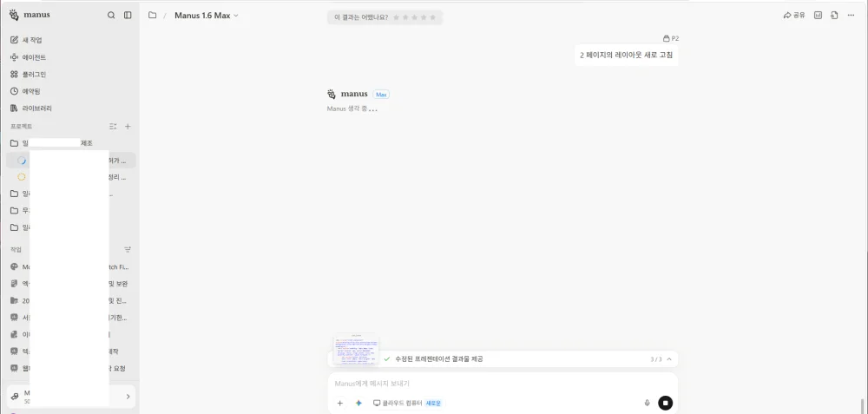Open the task ending in 'tch Fi...'

[x=69, y=266]
